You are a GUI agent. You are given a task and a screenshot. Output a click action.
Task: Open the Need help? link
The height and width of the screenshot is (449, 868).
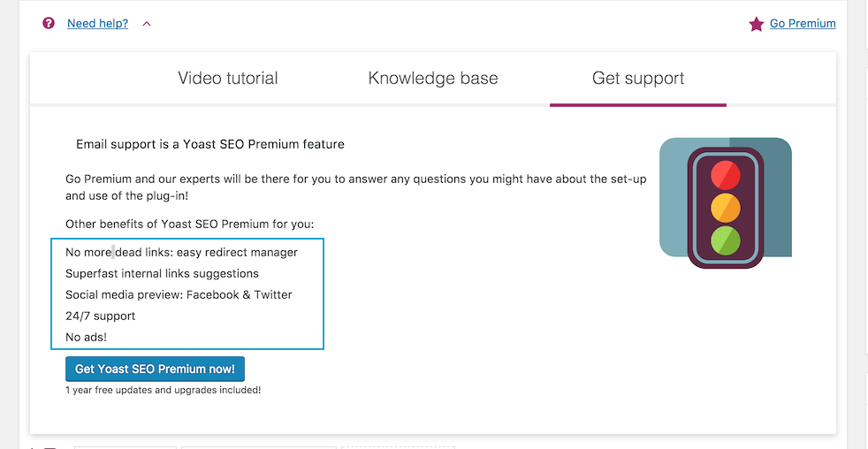(x=97, y=24)
